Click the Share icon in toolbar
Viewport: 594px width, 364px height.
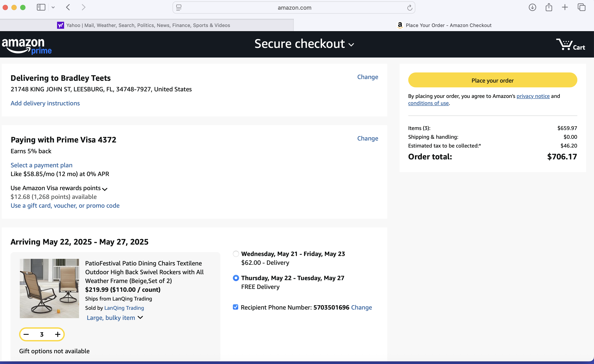tap(549, 7)
